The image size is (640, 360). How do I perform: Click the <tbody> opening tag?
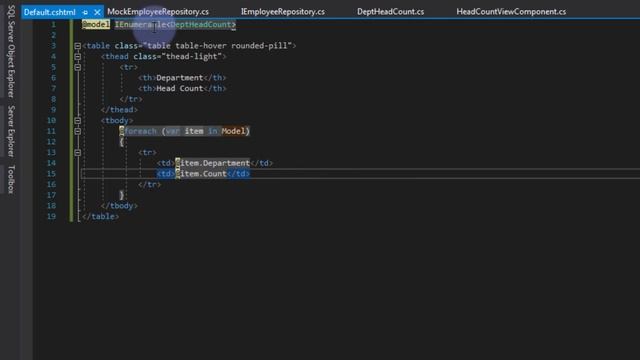coord(117,120)
